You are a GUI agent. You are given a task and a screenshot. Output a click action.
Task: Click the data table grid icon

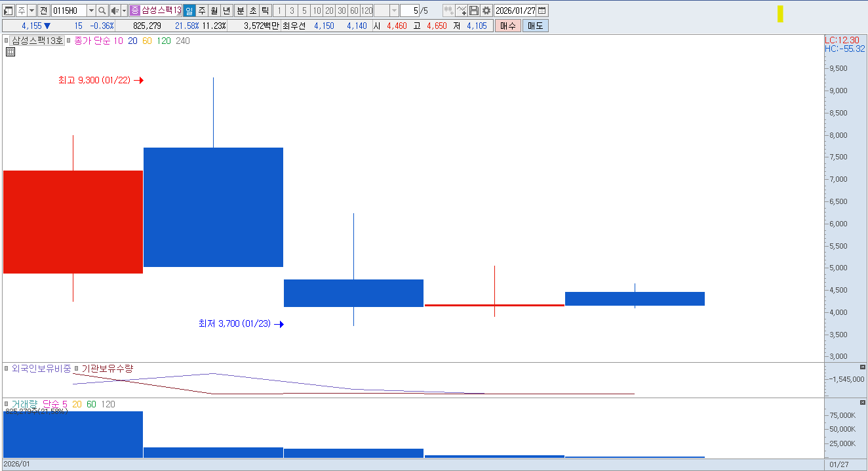[x=10, y=52]
